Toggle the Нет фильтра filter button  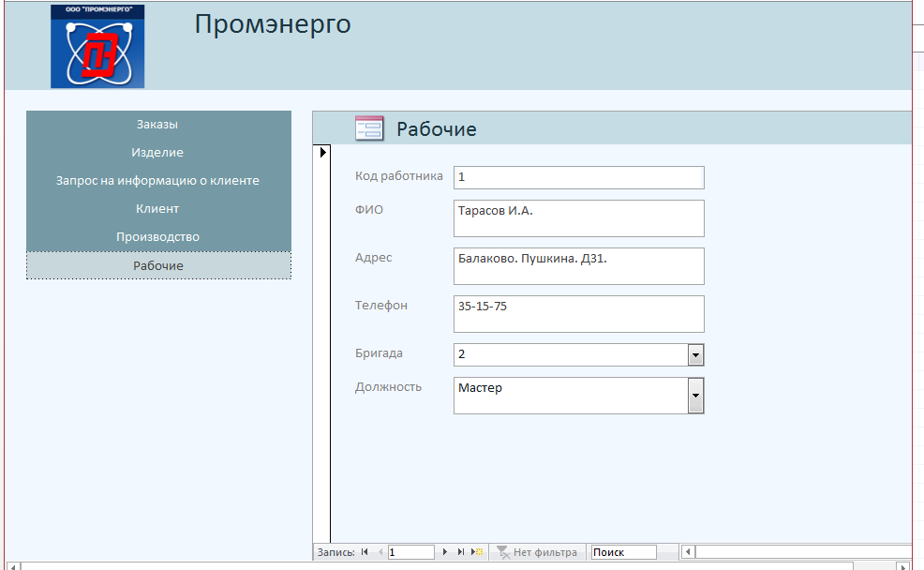coord(537,553)
